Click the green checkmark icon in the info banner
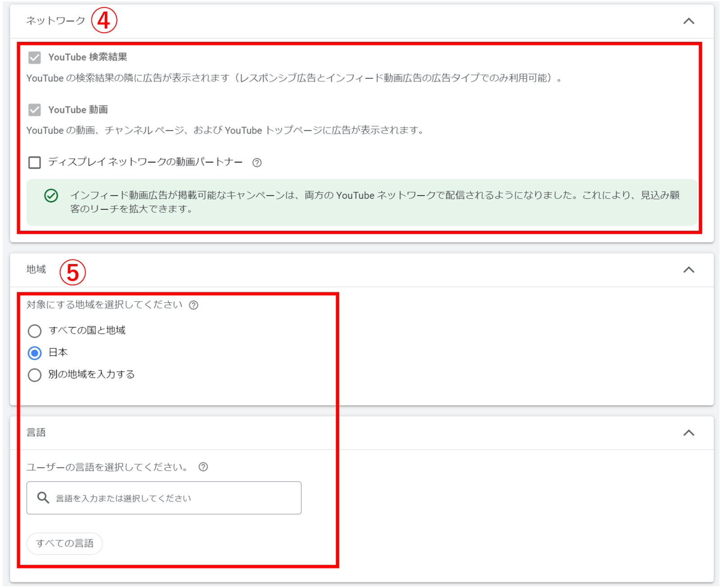 point(51,196)
